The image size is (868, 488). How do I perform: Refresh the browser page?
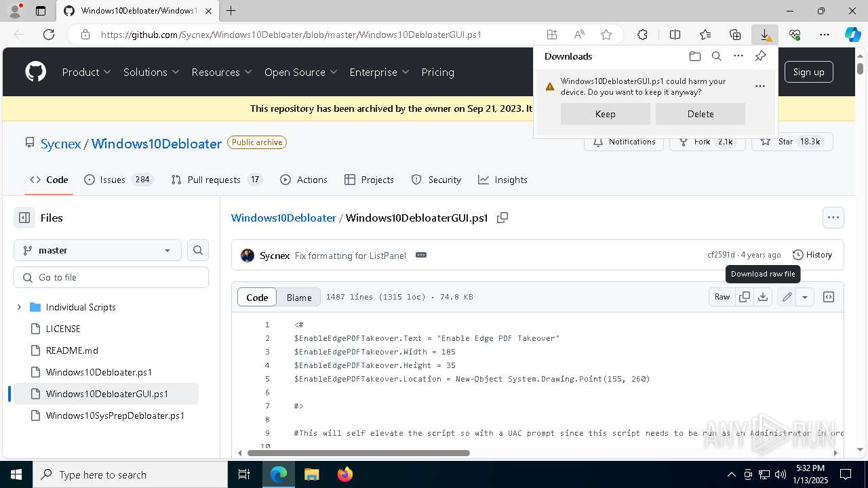tap(49, 35)
